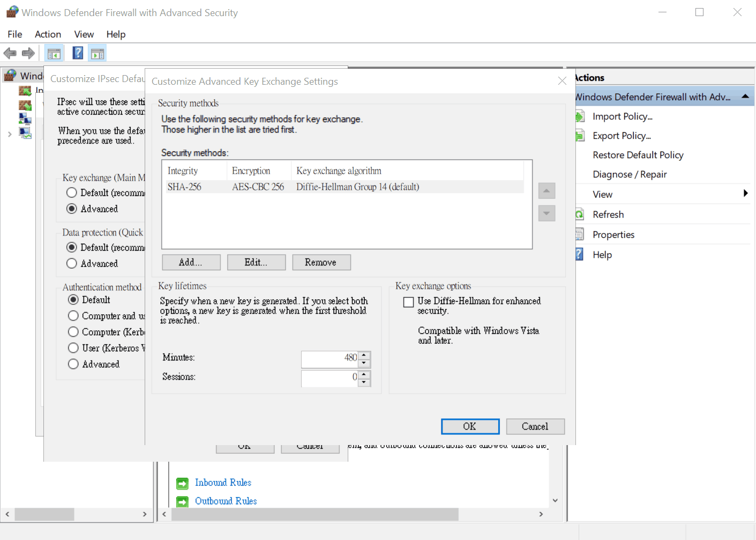The width and height of the screenshot is (756, 540).
Task: Select Advanced key exchange radio button
Action: (72, 209)
